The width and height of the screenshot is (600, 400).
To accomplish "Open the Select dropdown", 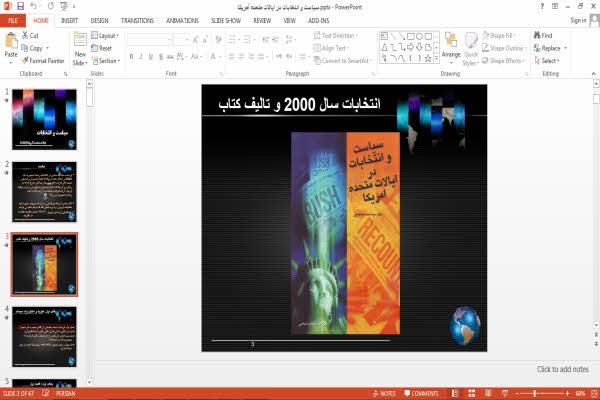I will tap(547, 61).
